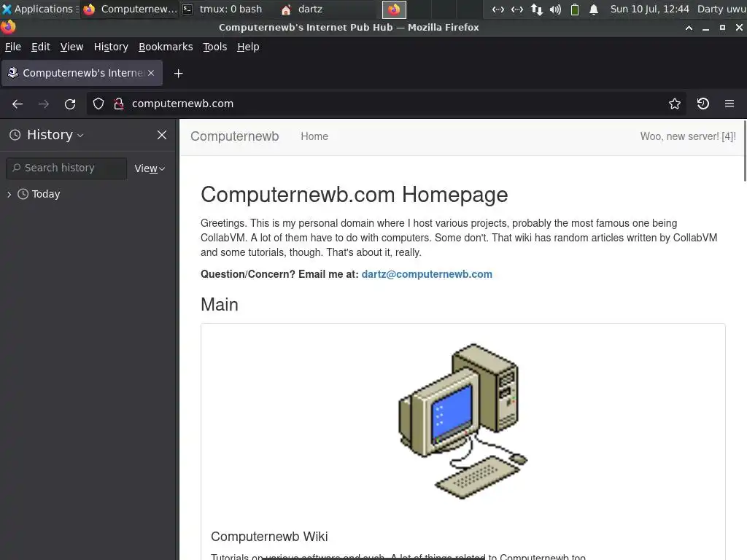The width and height of the screenshot is (747, 560).
Task: Click the Computernewb brand link
Action: pos(234,136)
